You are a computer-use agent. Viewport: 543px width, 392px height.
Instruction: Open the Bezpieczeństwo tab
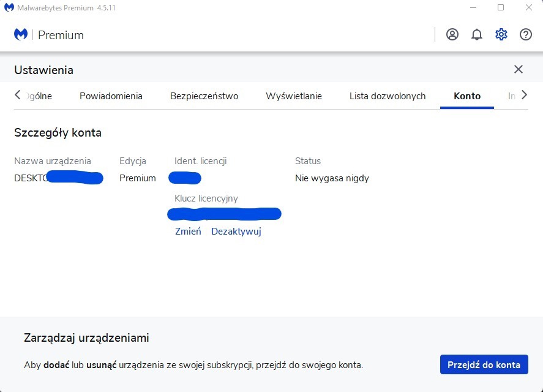click(204, 96)
